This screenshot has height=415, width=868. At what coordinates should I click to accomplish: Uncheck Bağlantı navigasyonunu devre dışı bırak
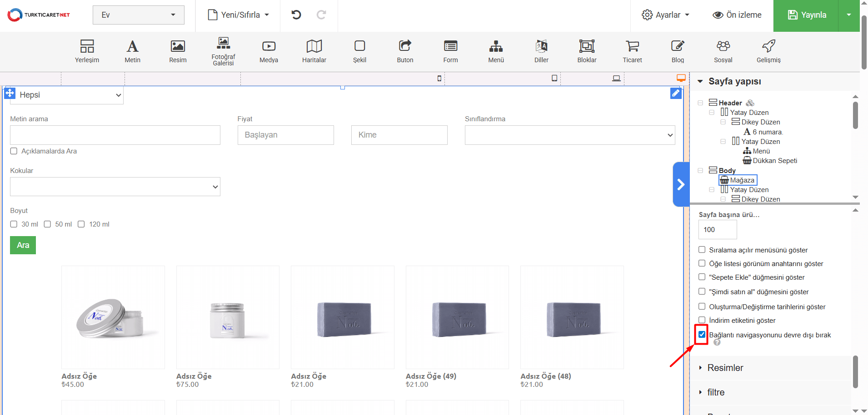pos(702,335)
